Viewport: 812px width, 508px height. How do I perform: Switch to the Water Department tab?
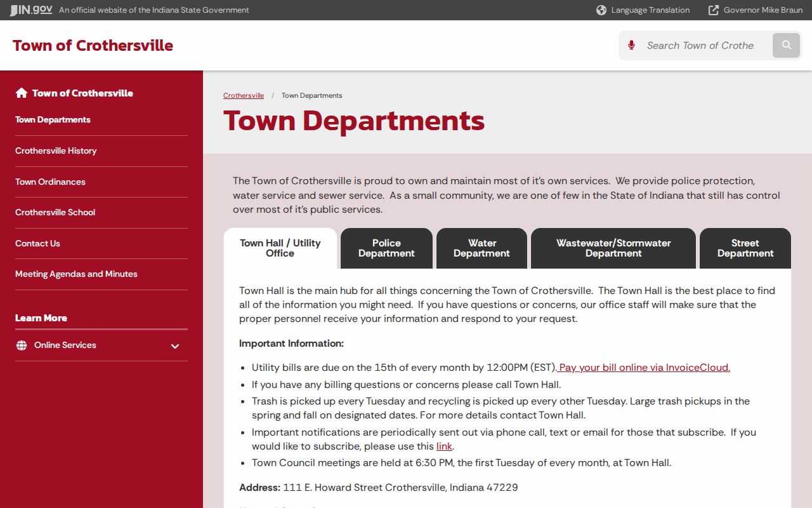tap(482, 248)
